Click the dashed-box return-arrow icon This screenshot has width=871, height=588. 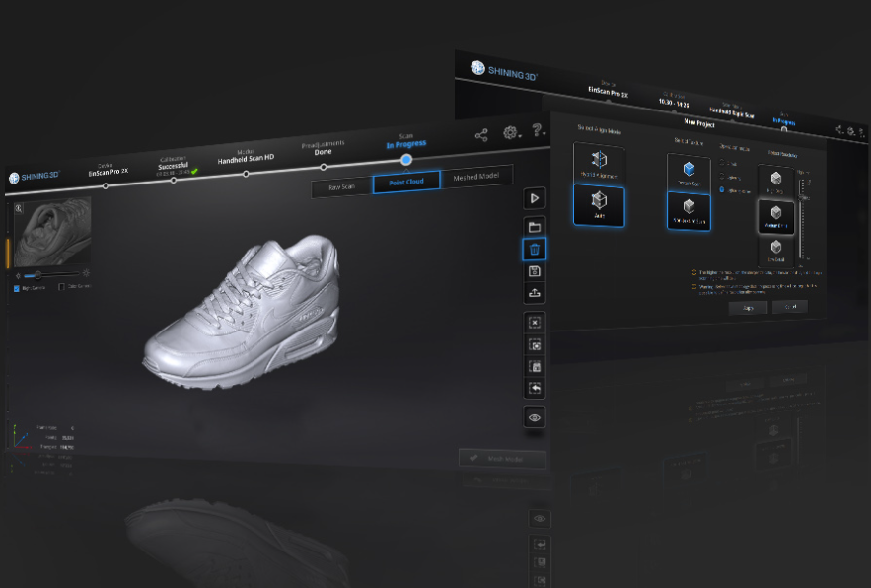coord(535,388)
